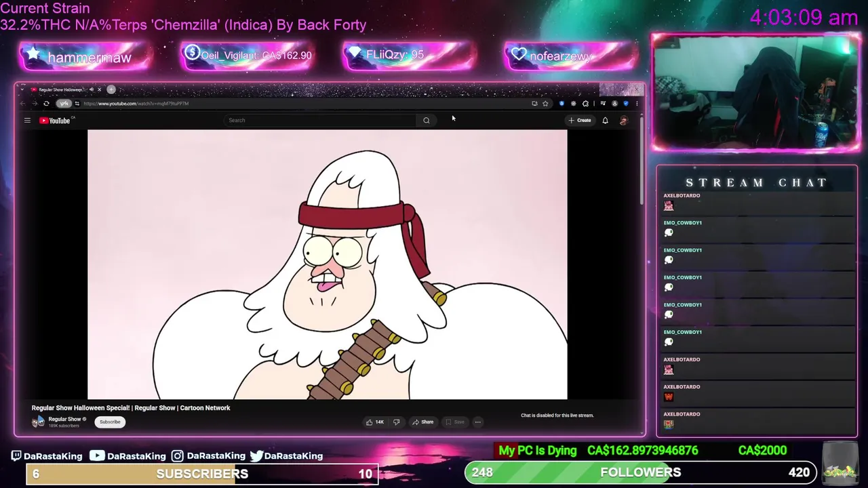Click the site info icon in address bar
This screenshot has height=488, width=868.
click(77, 104)
